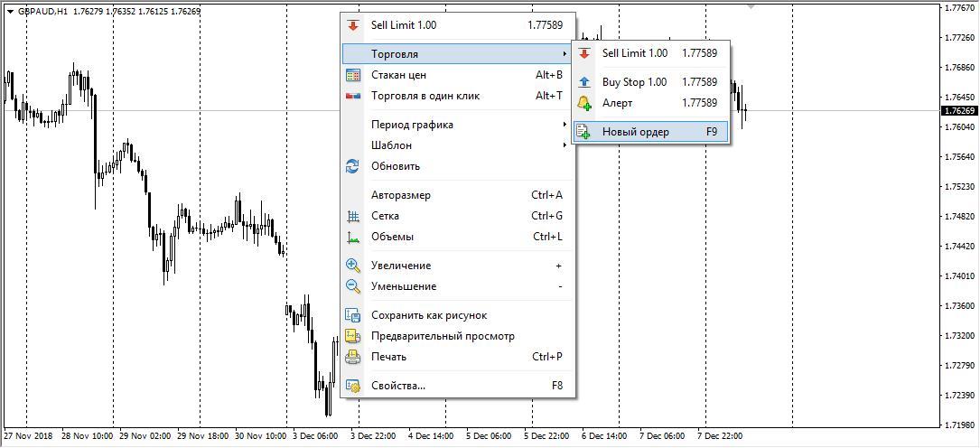This screenshot has width=980, height=448.
Task: Click the Стакан цен depth icon
Action: pyautogui.click(x=353, y=75)
